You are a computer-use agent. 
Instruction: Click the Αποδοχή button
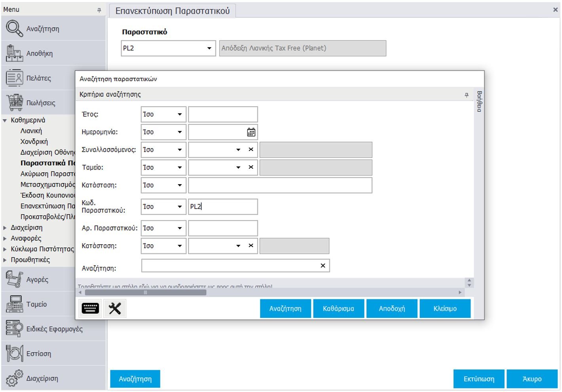[x=392, y=308]
